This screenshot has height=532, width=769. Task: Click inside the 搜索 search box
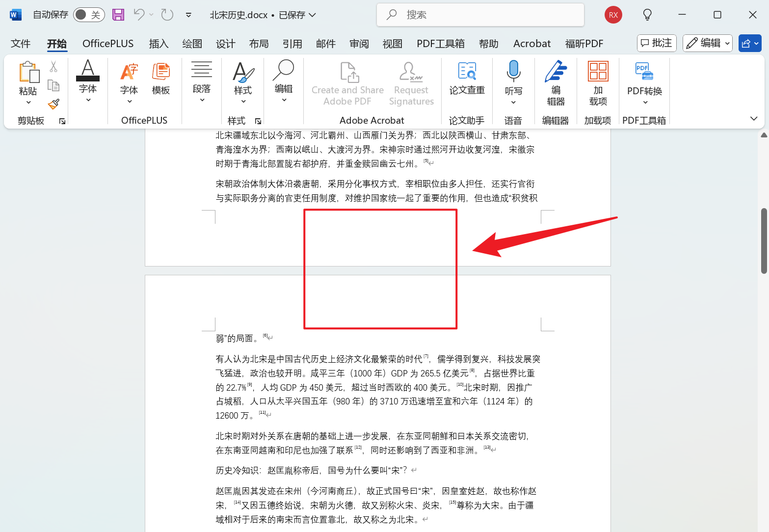[x=480, y=15]
